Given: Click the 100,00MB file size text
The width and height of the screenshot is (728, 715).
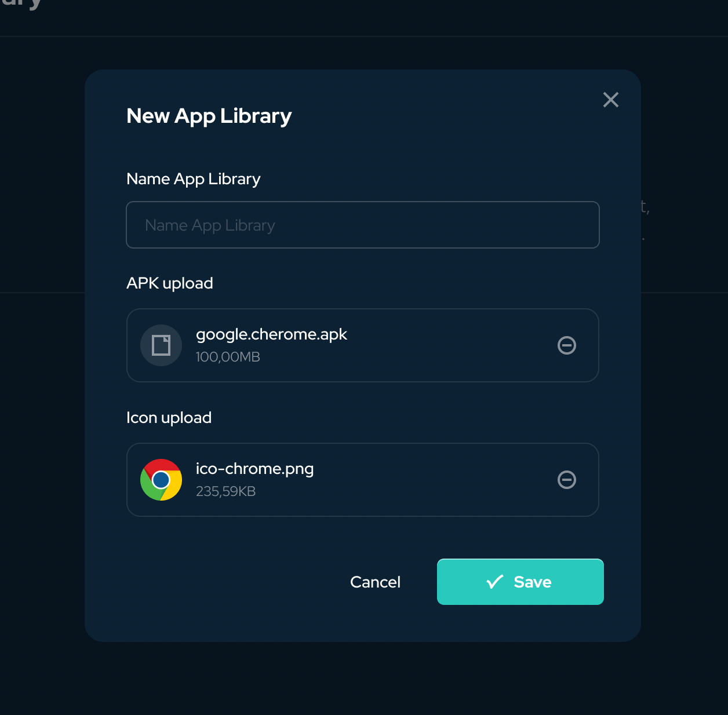Looking at the screenshot, I should 228,357.
